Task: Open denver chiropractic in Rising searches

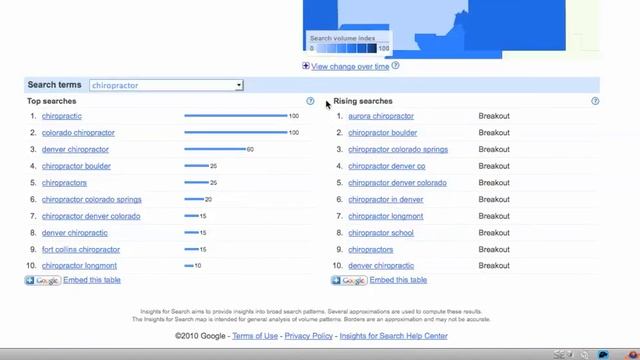Action: (381, 266)
